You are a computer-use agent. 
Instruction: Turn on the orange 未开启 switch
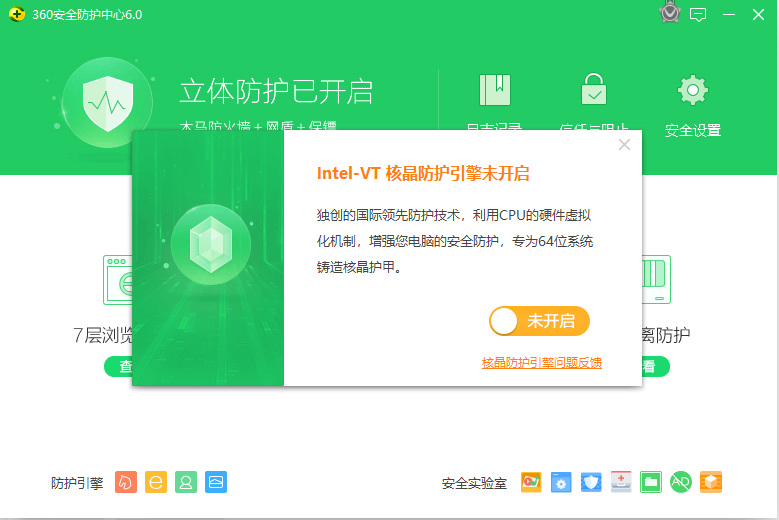click(540, 321)
